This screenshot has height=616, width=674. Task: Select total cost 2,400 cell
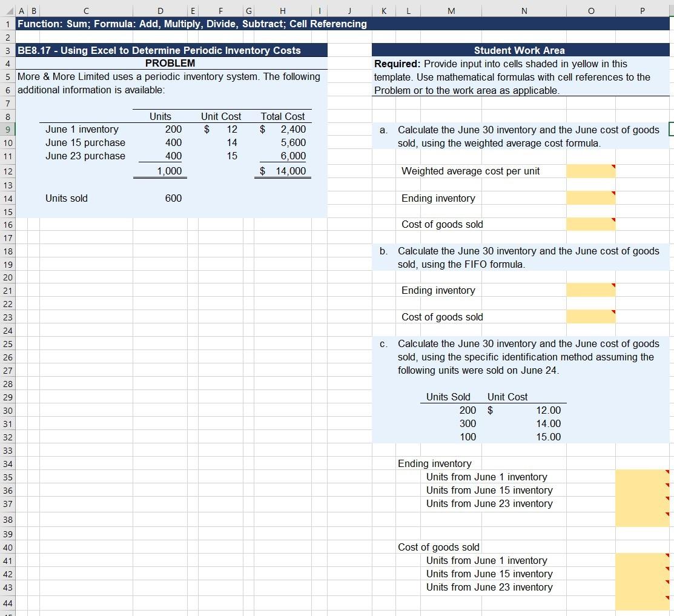click(x=282, y=130)
